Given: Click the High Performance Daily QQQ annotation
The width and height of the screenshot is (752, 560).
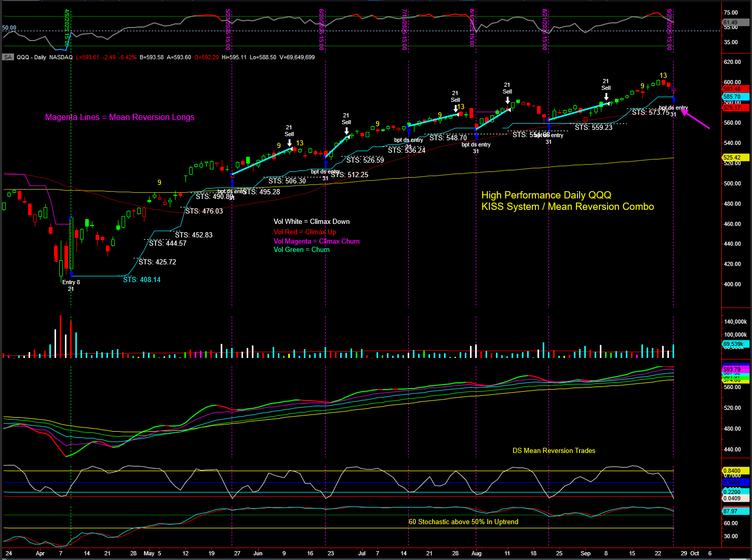Looking at the screenshot, I should click(546, 195).
